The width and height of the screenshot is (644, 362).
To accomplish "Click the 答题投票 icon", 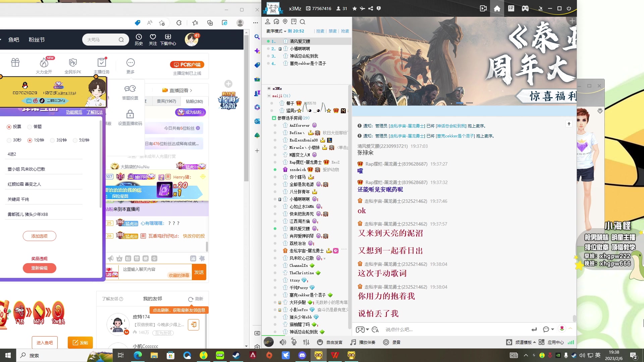I will 130,93.
